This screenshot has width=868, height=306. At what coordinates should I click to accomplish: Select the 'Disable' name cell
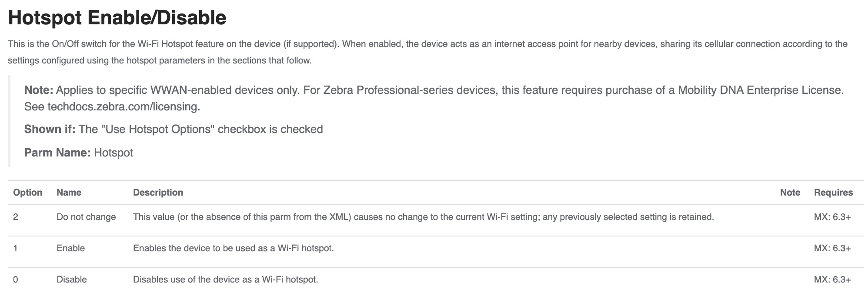coord(71,279)
